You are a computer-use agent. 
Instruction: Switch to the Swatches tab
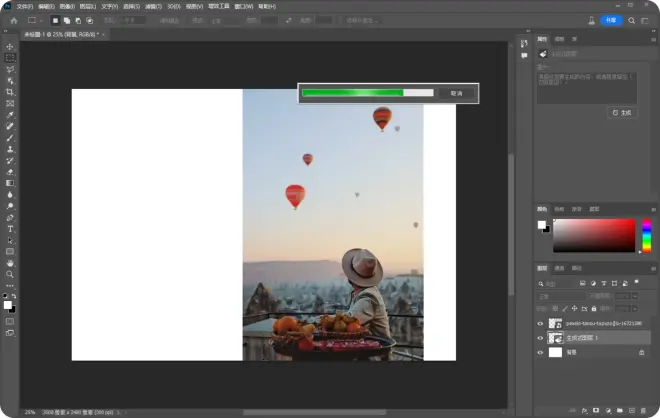pos(559,209)
